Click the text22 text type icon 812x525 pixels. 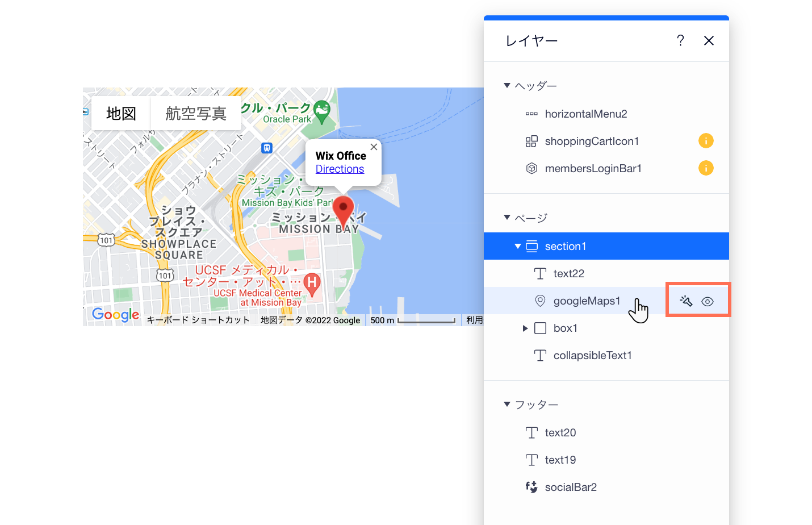point(540,273)
